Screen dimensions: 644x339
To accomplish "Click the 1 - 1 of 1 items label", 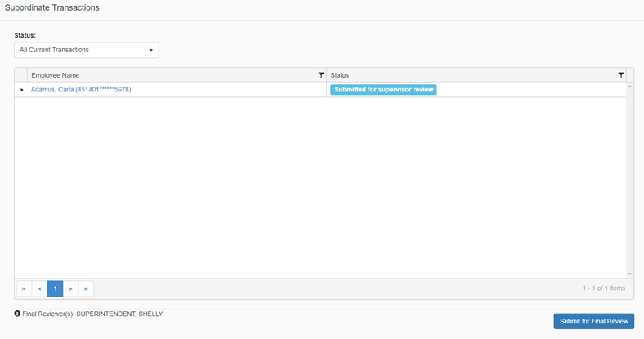I will point(603,288).
